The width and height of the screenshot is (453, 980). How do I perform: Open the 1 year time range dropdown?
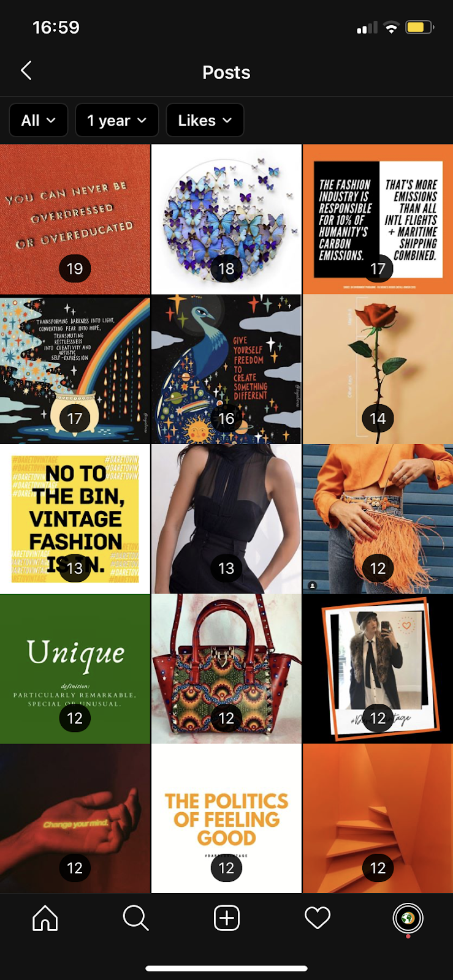point(117,120)
